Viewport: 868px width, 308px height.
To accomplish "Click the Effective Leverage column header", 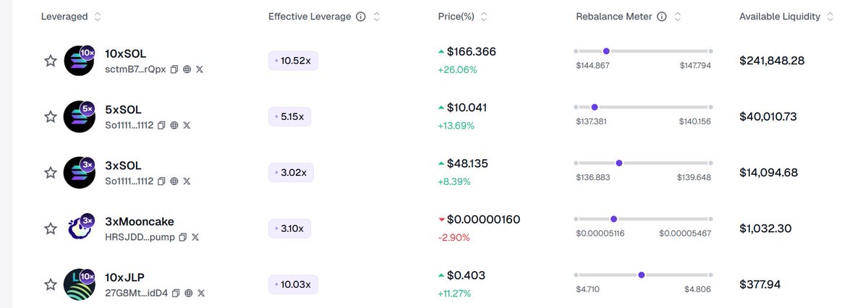I will coord(309,17).
